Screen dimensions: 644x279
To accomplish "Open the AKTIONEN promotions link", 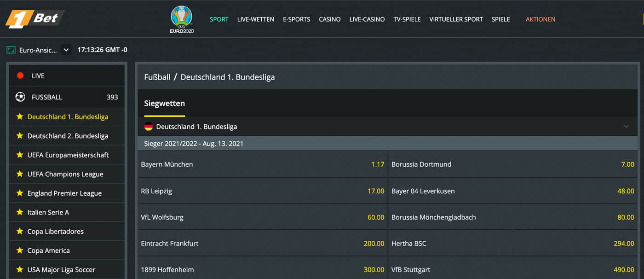I will (540, 19).
